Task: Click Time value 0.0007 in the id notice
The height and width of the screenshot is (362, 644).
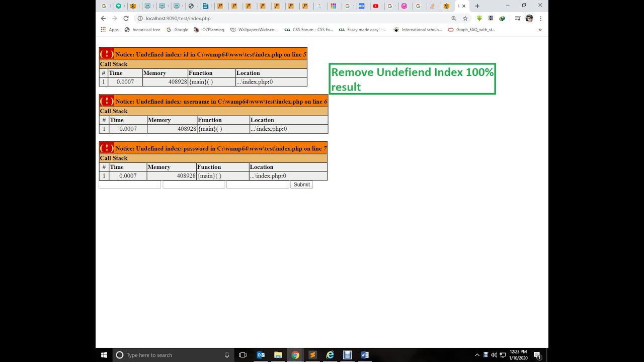Action: tap(125, 82)
